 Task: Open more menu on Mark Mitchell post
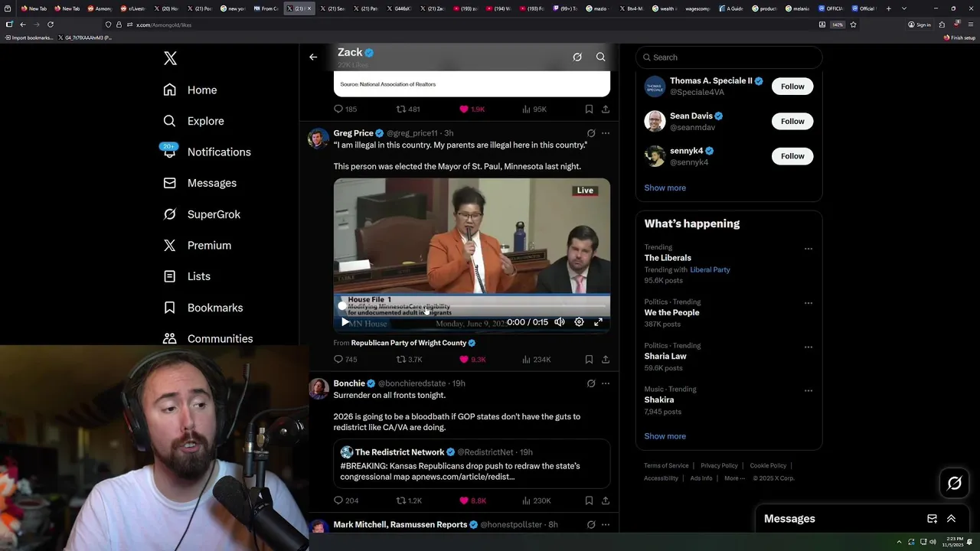click(606, 525)
